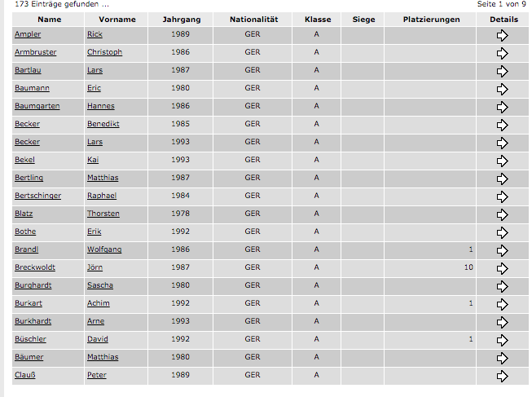
Task: Select the Burghardt name link
Action: (x=31, y=285)
